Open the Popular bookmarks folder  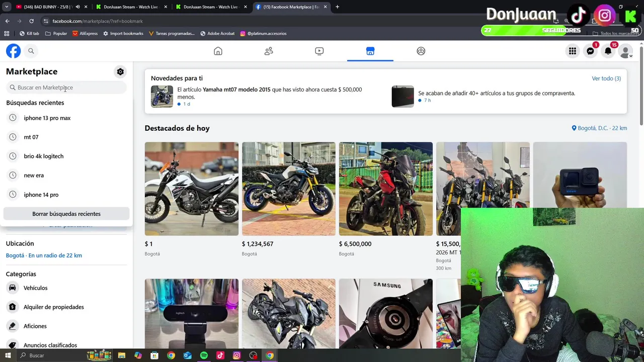coord(56,34)
